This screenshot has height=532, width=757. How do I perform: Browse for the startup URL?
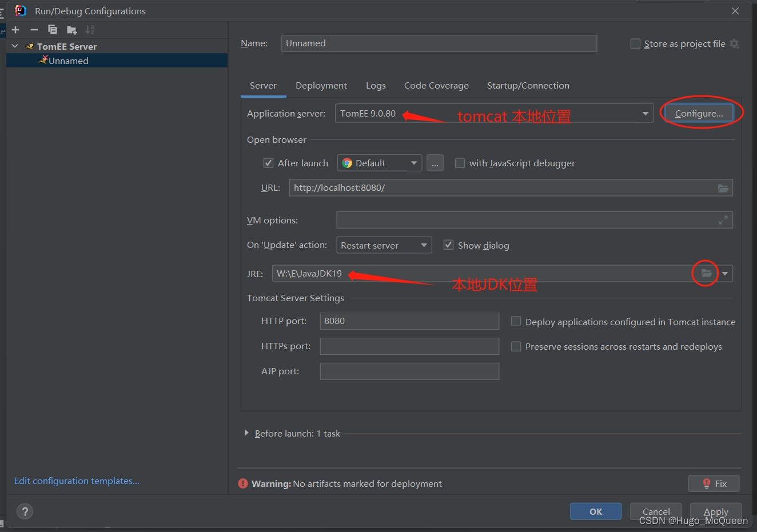point(723,188)
